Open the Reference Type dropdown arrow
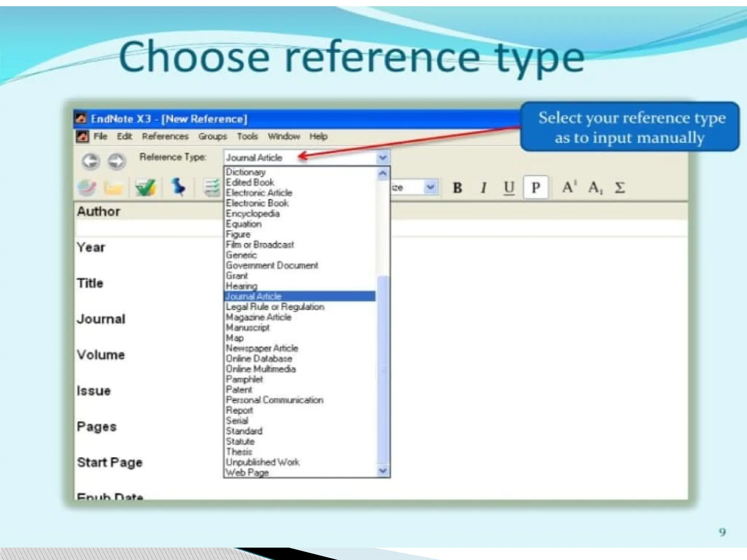 click(383, 158)
